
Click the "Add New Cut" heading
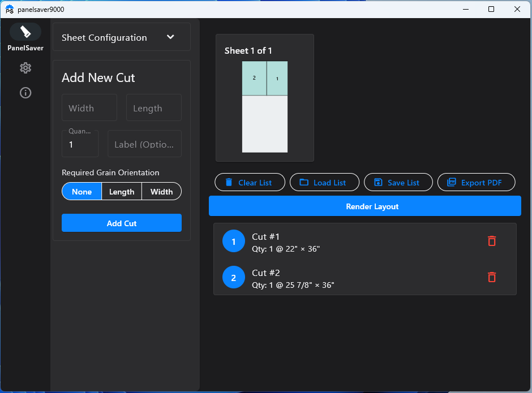[x=98, y=77]
